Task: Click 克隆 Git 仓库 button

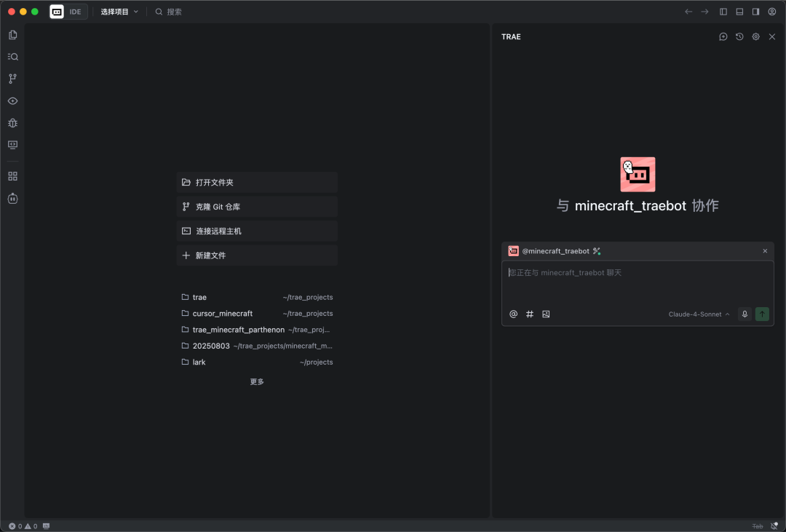Action: [257, 207]
